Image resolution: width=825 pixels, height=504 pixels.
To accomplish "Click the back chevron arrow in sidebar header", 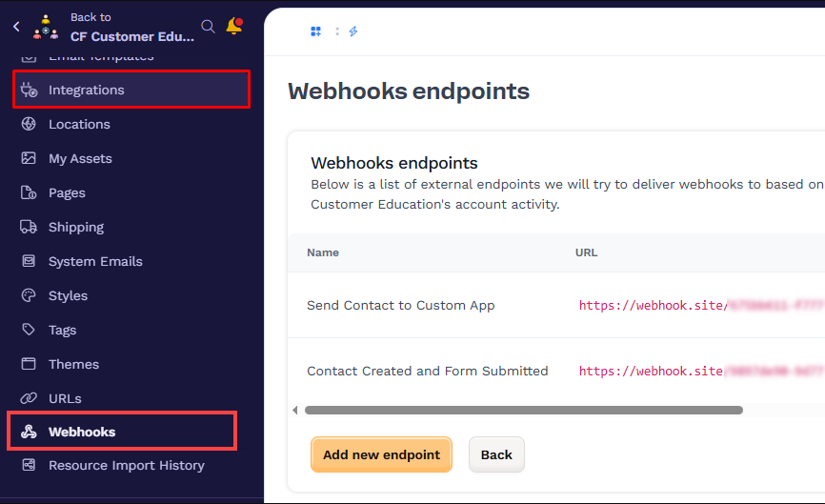I will point(16,27).
